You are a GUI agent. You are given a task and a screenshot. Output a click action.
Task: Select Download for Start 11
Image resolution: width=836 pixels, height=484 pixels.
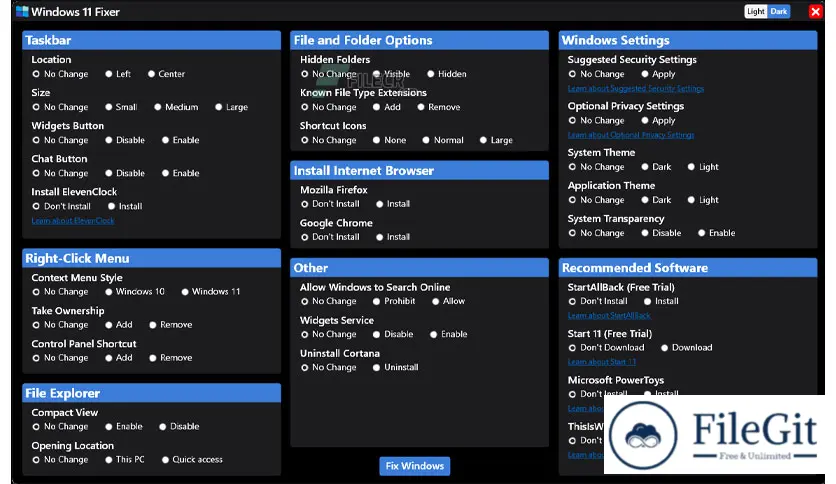tap(687, 348)
